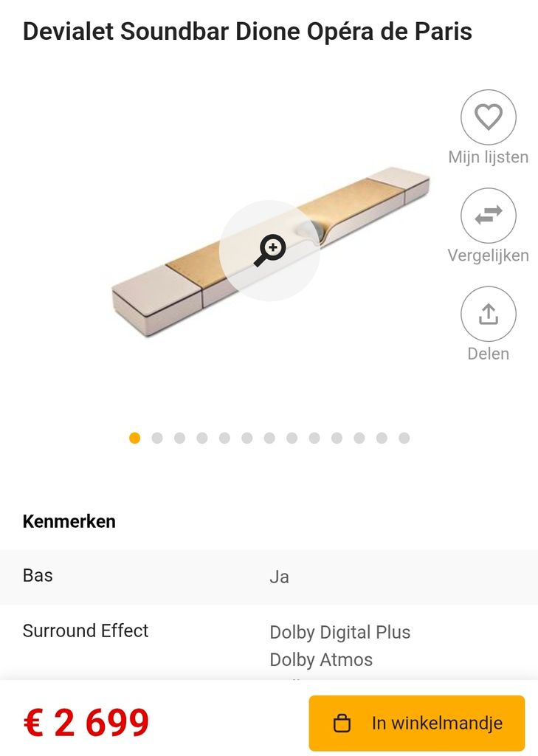Viewport: 538px width, 756px height.
Task: Click the Devialet Soundbar Dione product title
Action: pyautogui.click(x=247, y=32)
